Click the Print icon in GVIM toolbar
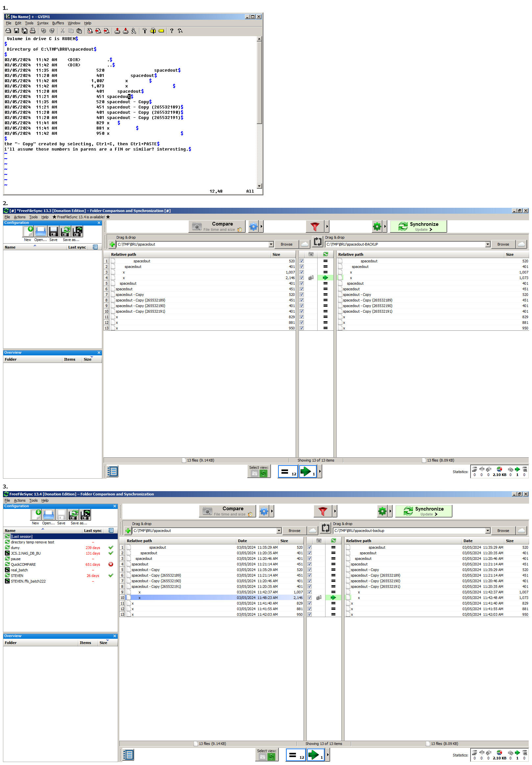 32,31
